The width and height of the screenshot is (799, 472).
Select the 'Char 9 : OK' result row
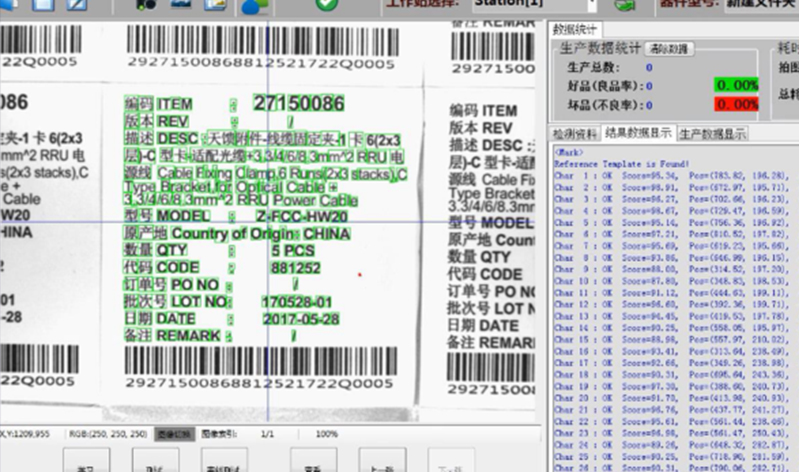(672, 269)
